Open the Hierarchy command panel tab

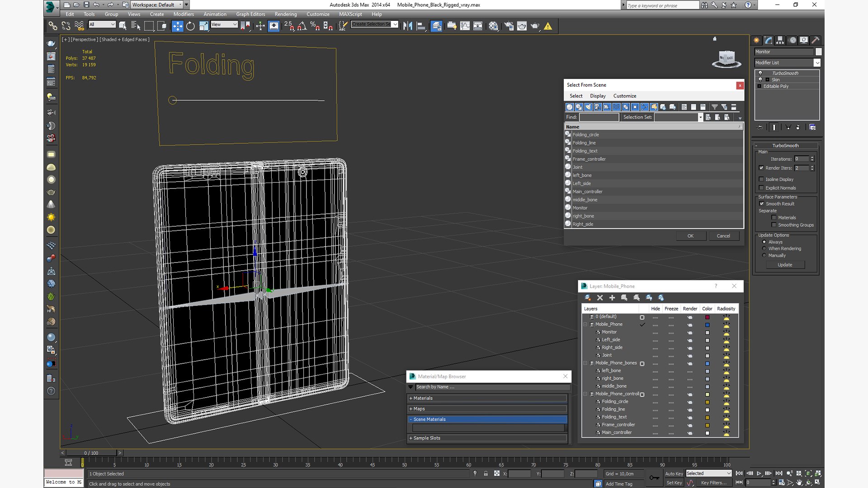click(780, 40)
